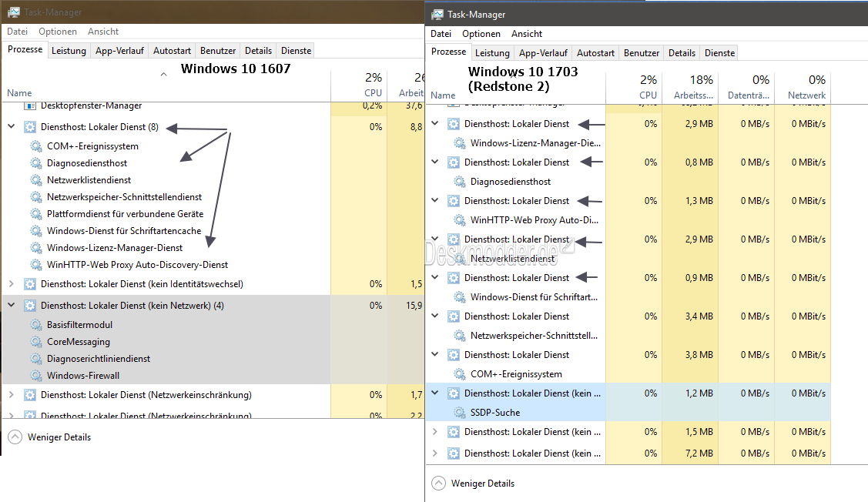Select Netzwerklistendienst row text in 1703 window
Image resolution: width=868 pixels, height=502 pixels.
click(x=513, y=259)
